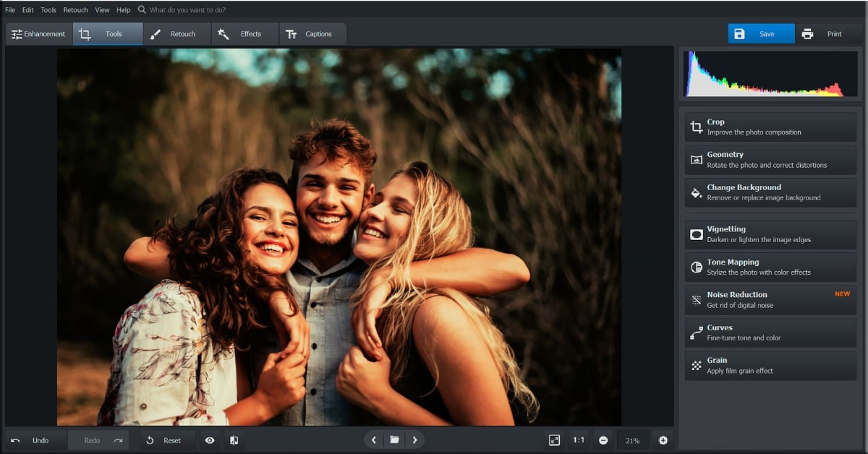Open the Change Background tool
The width and height of the screenshot is (868, 454).
[770, 192]
